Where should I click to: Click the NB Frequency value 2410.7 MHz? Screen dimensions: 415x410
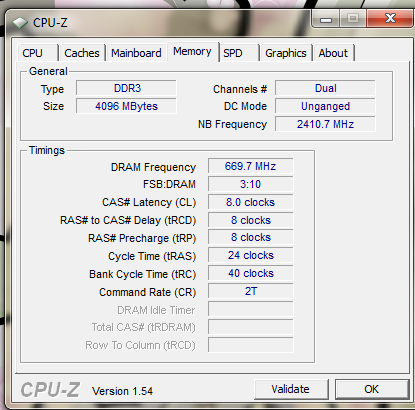pos(325,124)
